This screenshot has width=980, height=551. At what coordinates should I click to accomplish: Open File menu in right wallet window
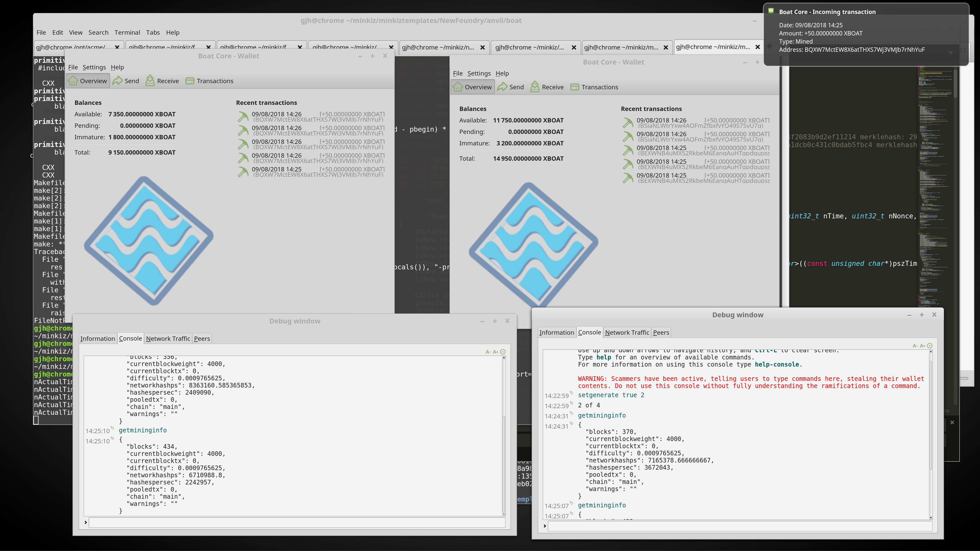click(x=458, y=73)
